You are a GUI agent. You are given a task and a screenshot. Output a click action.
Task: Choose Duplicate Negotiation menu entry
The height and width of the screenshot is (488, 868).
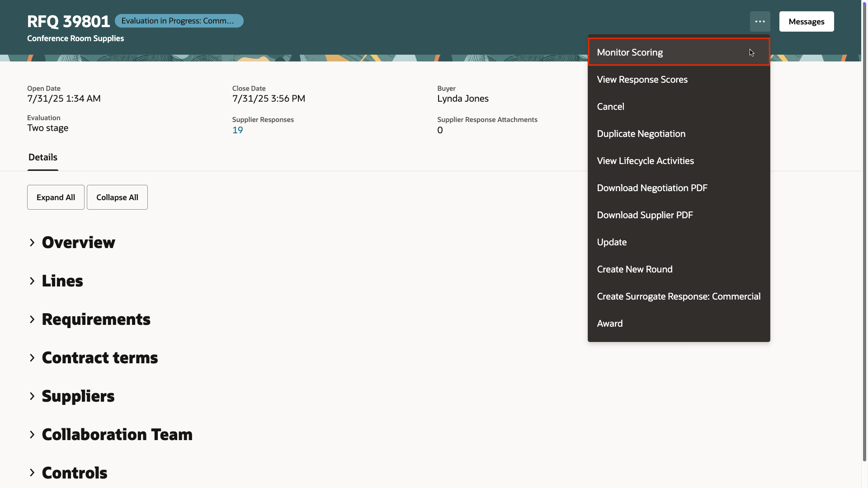(641, 134)
